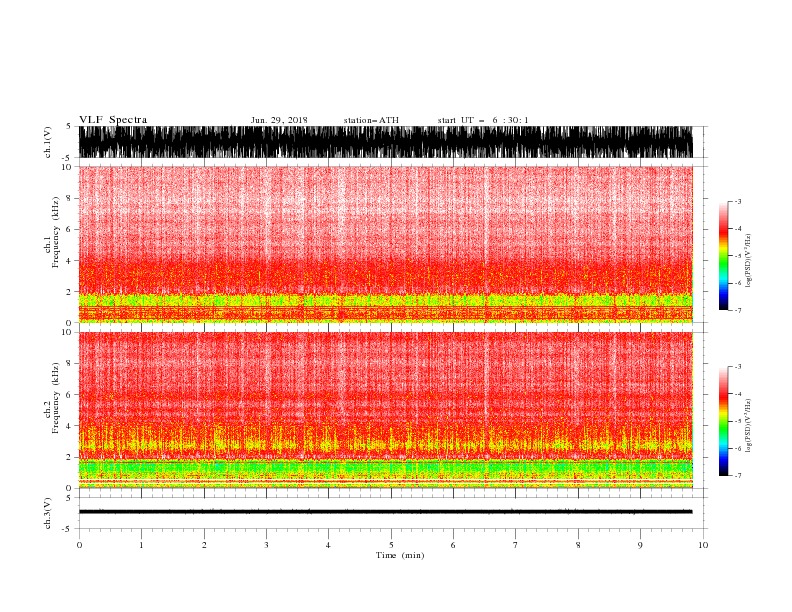Click the ch.3 voltage waveform trace
Image resolution: width=792 pixels, height=612 pixels.
[385, 512]
